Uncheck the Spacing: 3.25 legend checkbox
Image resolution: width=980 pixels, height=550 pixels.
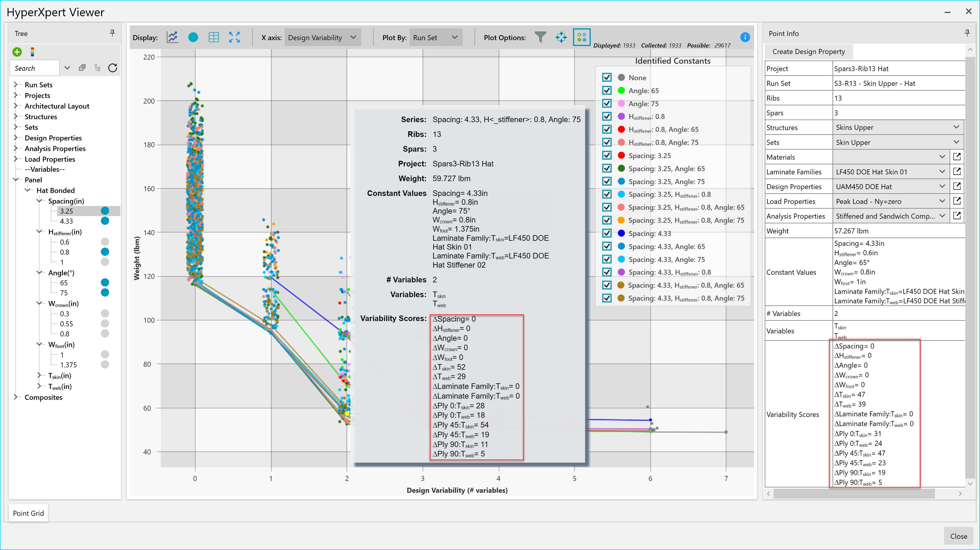607,155
